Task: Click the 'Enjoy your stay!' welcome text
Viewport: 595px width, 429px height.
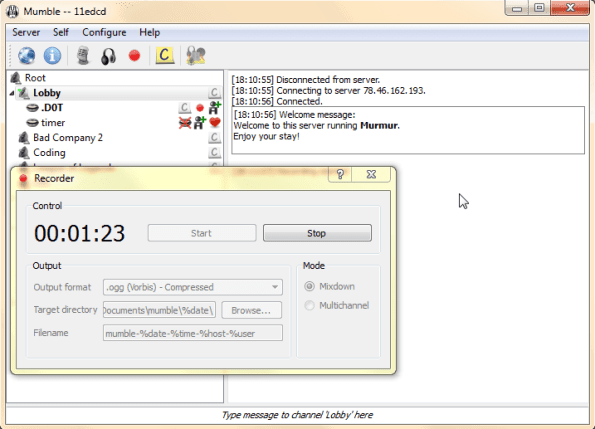Action: pos(266,136)
